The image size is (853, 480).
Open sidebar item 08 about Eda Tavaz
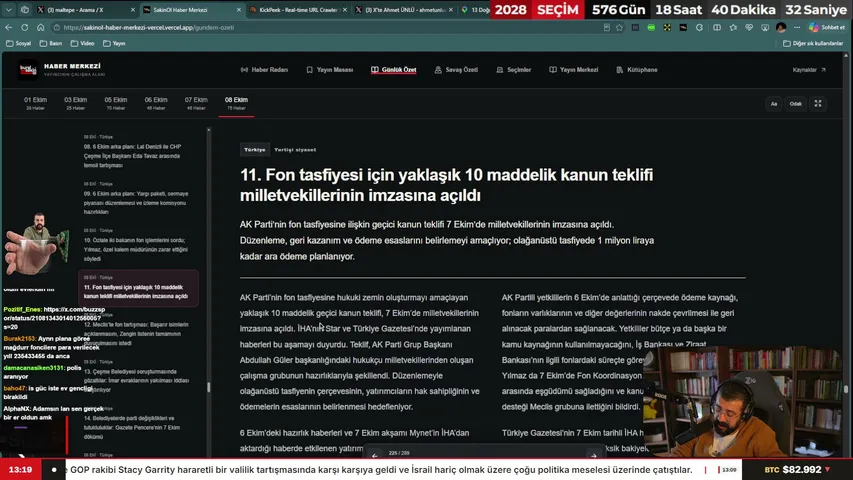click(136, 152)
